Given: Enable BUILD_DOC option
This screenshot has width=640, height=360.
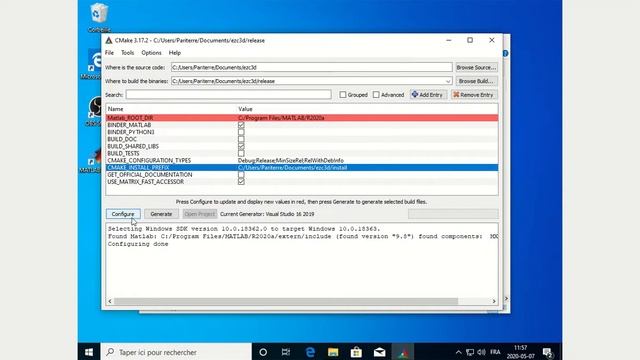Looking at the screenshot, I should [x=241, y=139].
